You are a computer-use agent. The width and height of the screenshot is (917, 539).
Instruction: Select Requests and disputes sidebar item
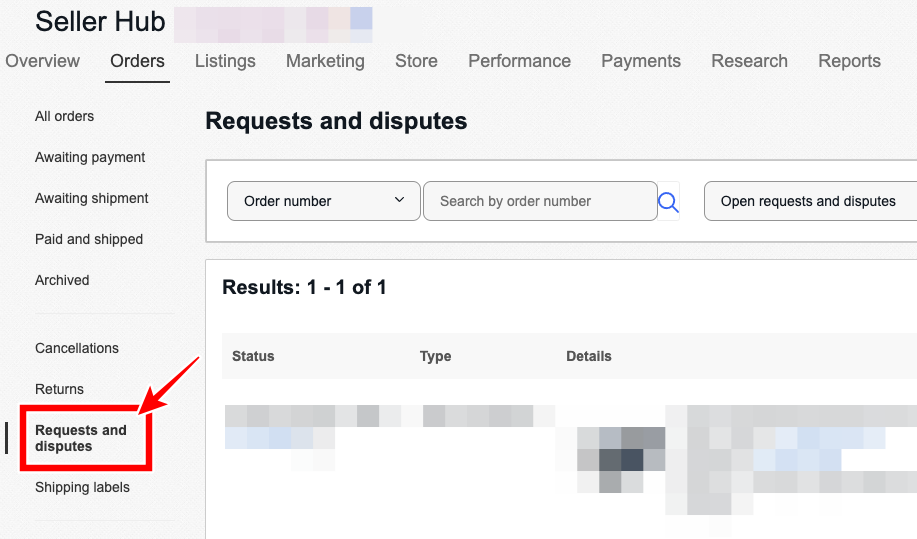81,438
